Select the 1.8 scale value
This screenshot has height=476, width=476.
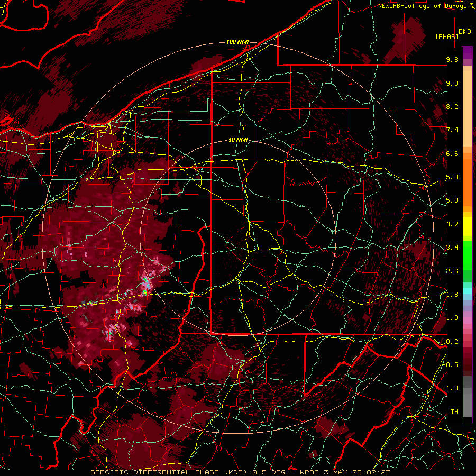coord(452,295)
